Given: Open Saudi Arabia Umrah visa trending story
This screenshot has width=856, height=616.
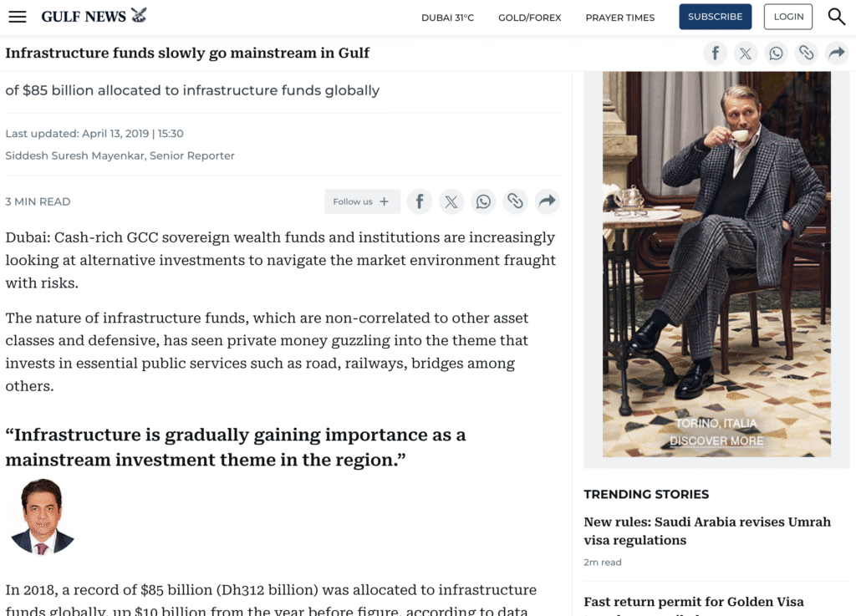Looking at the screenshot, I should 706,531.
